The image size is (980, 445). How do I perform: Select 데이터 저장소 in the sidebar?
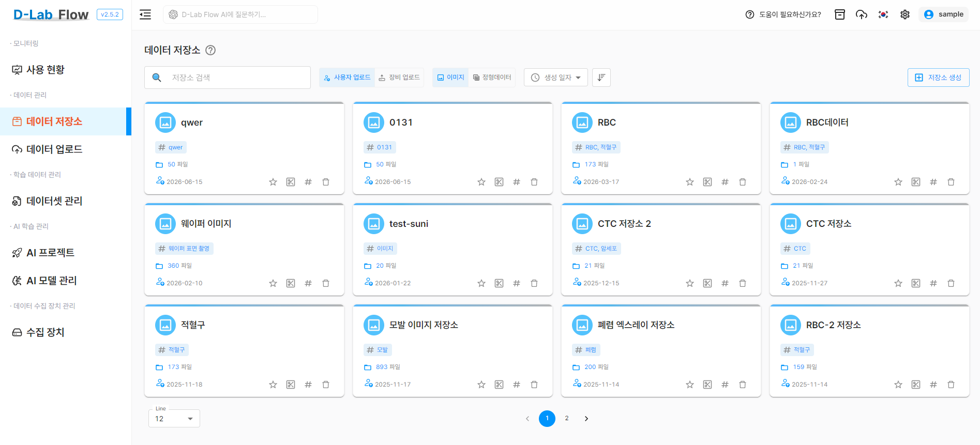coord(66,121)
